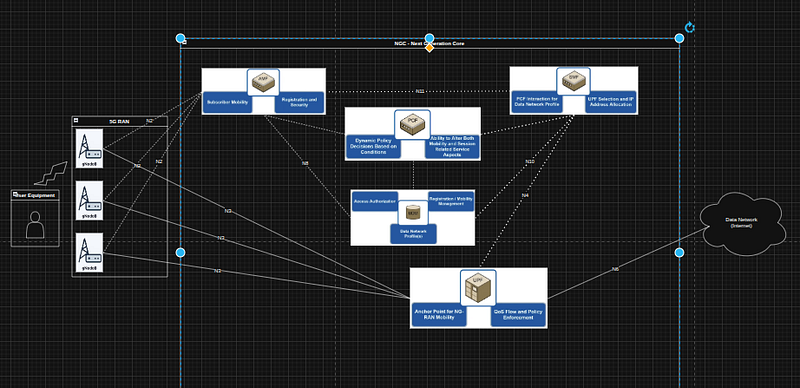Click top-center resize handle of NGC container
Image resolution: width=800 pixels, height=388 pixels.
point(430,38)
